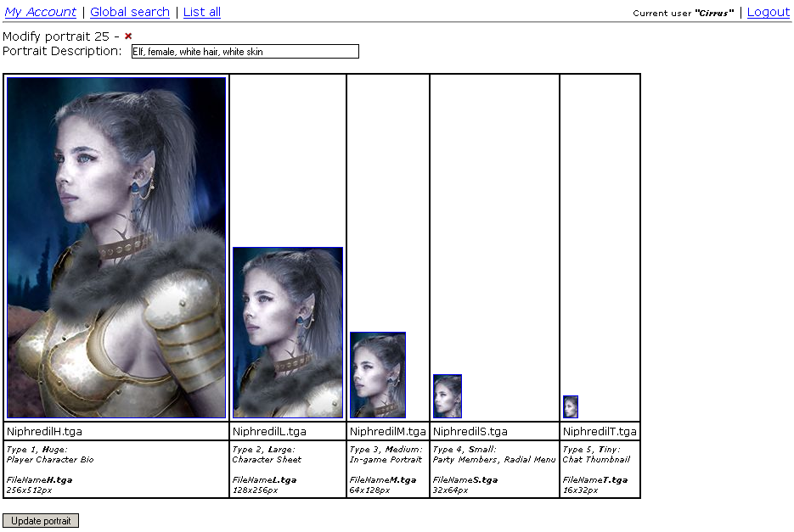This screenshot has width=794, height=532.
Task: Open the My Account link
Action: [41, 12]
